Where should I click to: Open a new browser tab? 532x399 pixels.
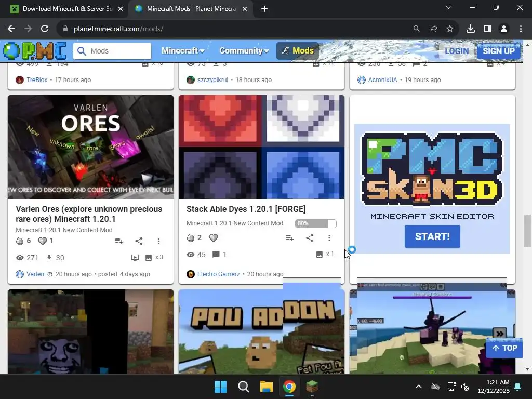pos(264,9)
